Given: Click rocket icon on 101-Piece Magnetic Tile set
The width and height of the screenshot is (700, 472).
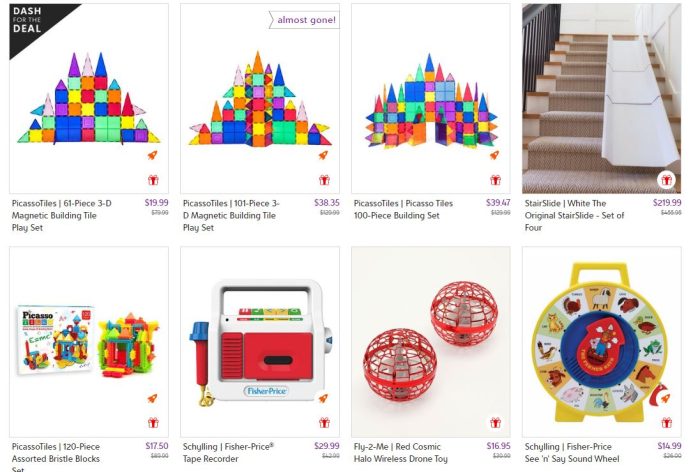Looking at the screenshot, I should (323, 155).
